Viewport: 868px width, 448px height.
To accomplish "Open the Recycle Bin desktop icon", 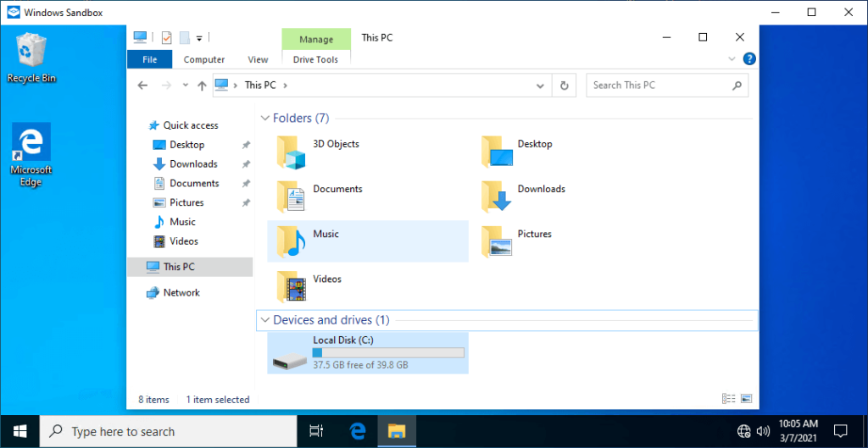I will click(31, 58).
